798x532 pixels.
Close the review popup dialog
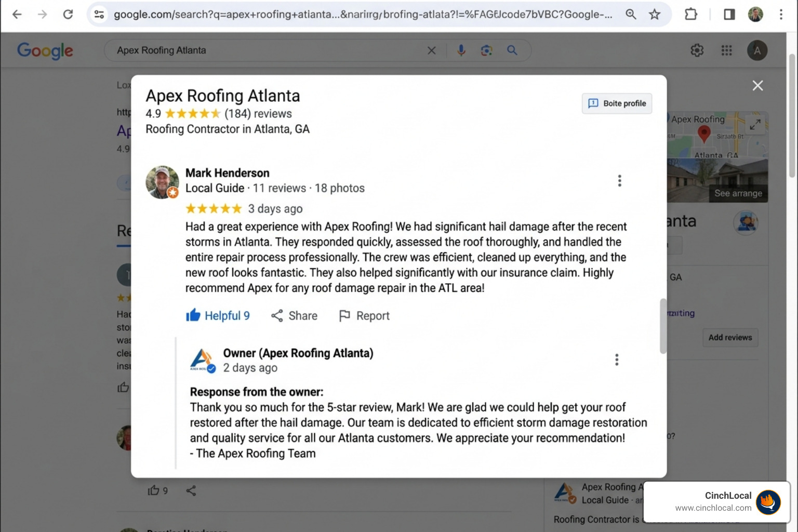click(757, 86)
